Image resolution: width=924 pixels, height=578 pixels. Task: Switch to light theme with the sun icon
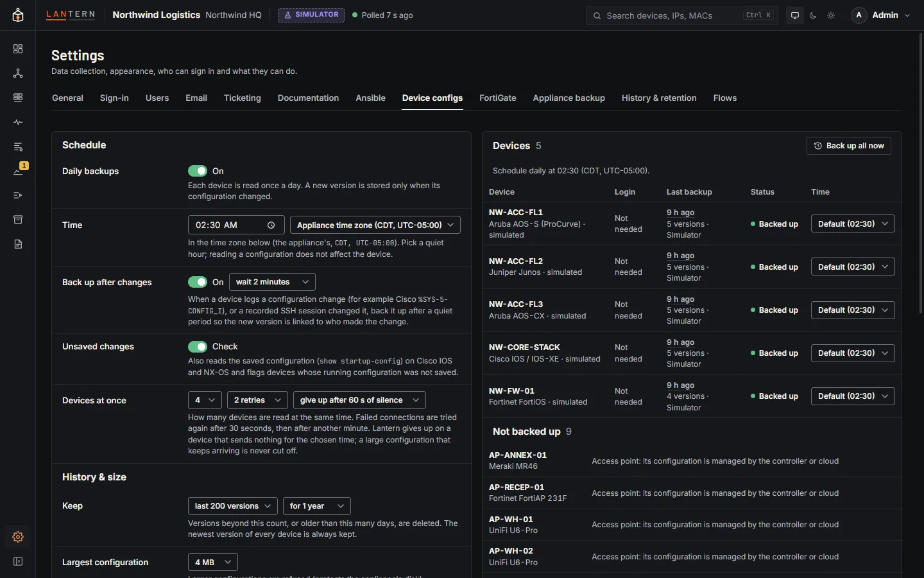coord(831,15)
